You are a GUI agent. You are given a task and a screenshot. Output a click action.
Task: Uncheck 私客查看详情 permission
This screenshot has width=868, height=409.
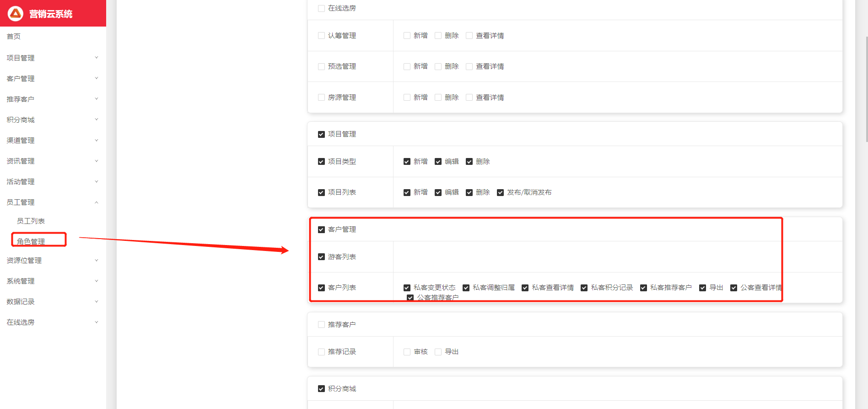tap(525, 288)
